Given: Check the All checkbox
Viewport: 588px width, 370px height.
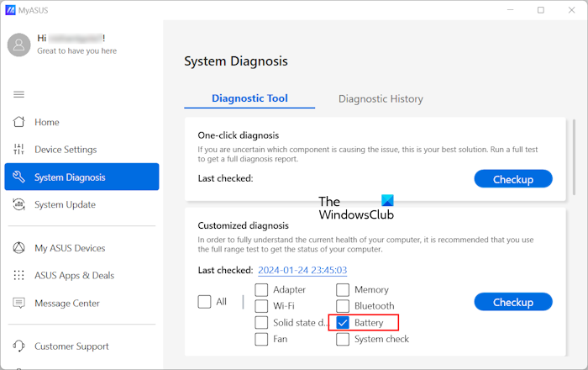Looking at the screenshot, I should coord(204,302).
